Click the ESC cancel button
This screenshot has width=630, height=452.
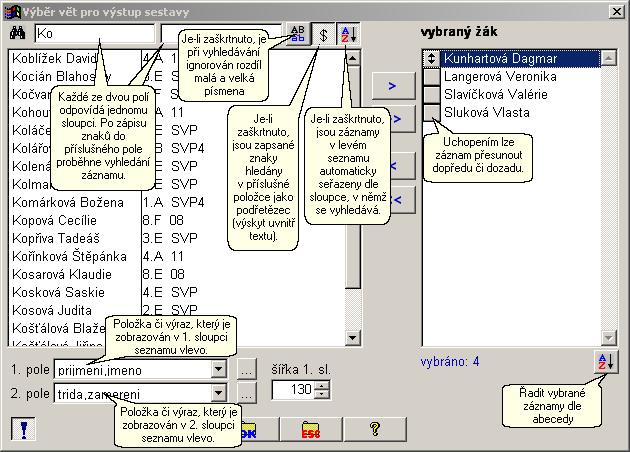311,430
